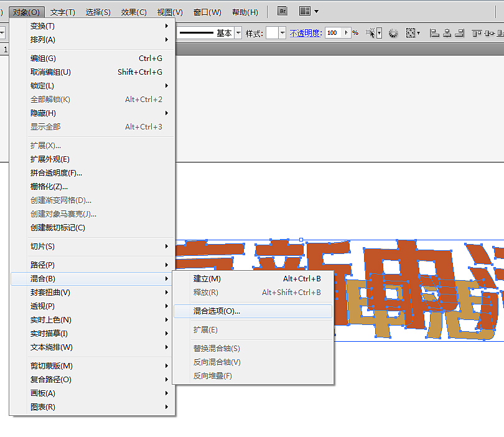The height and width of the screenshot is (437, 504).
Task: Expand Envelope Distort (封套扭曲) submenu
Action: pyautogui.click(x=93, y=293)
